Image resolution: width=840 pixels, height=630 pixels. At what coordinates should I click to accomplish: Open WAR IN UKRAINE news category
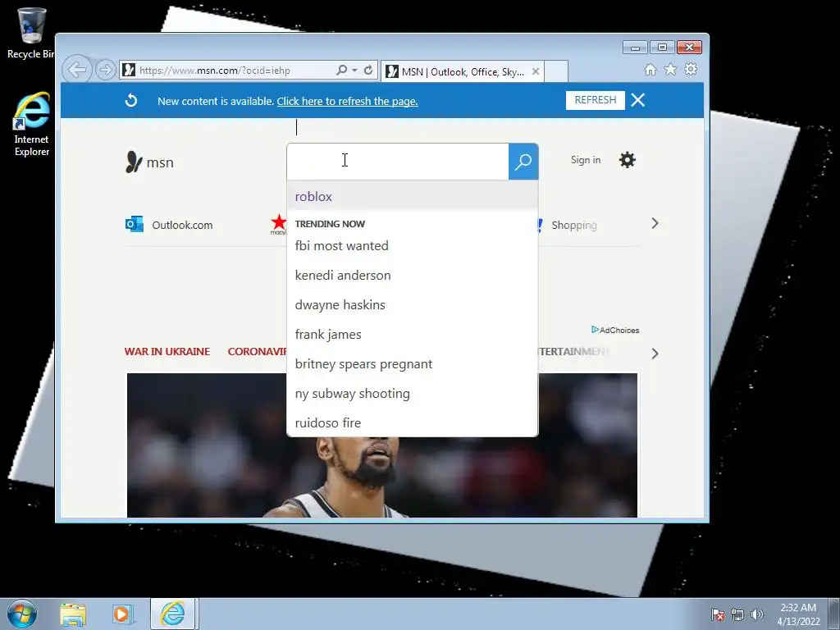point(167,351)
